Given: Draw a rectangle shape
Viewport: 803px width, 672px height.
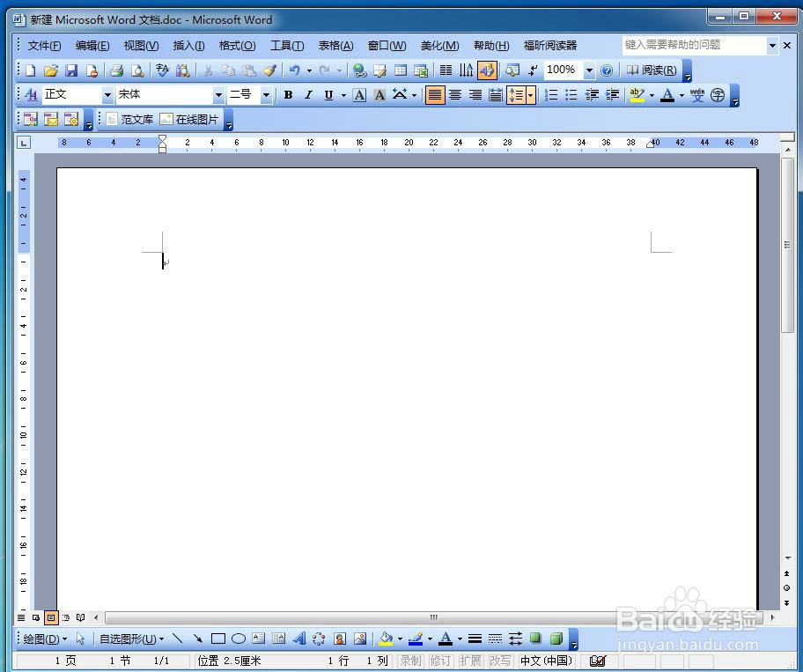Looking at the screenshot, I should click(218, 639).
